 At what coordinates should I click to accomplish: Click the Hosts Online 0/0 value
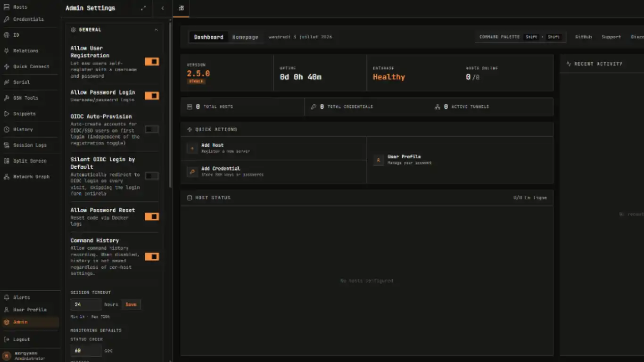[x=472, y=77]
